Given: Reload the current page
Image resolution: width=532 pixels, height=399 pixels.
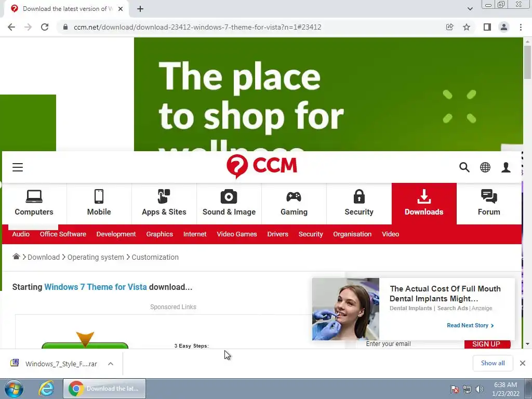Looking at the screenshot, I should (45, 27).
